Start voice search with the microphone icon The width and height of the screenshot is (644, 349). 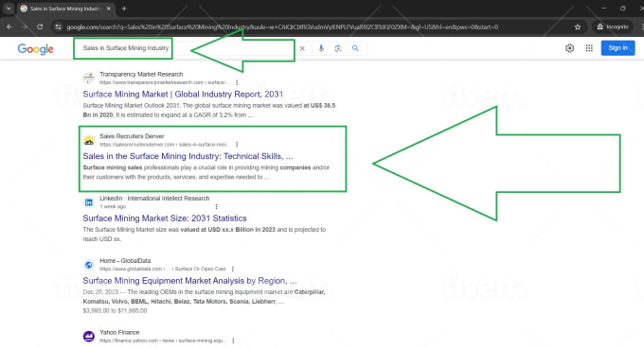coord(321,48)
